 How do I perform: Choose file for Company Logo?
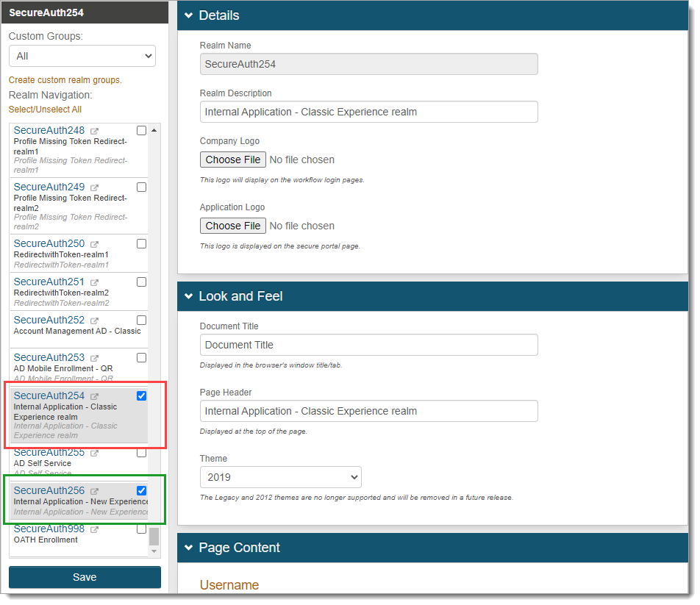tap(232, 160)
